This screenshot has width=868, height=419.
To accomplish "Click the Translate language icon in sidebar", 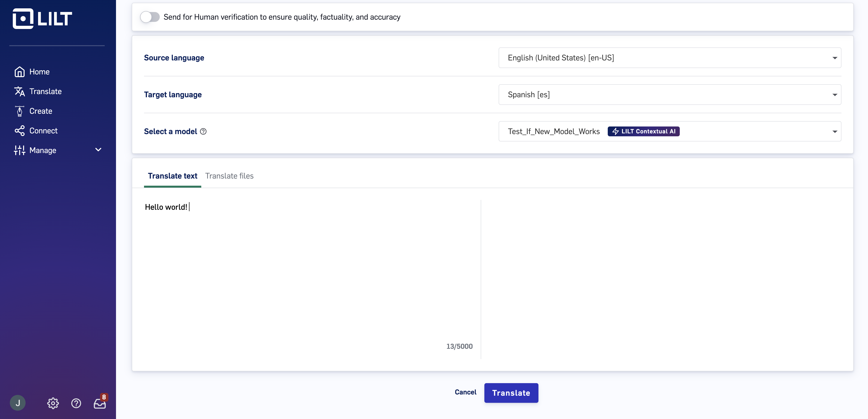I will [x=20, y=91].
